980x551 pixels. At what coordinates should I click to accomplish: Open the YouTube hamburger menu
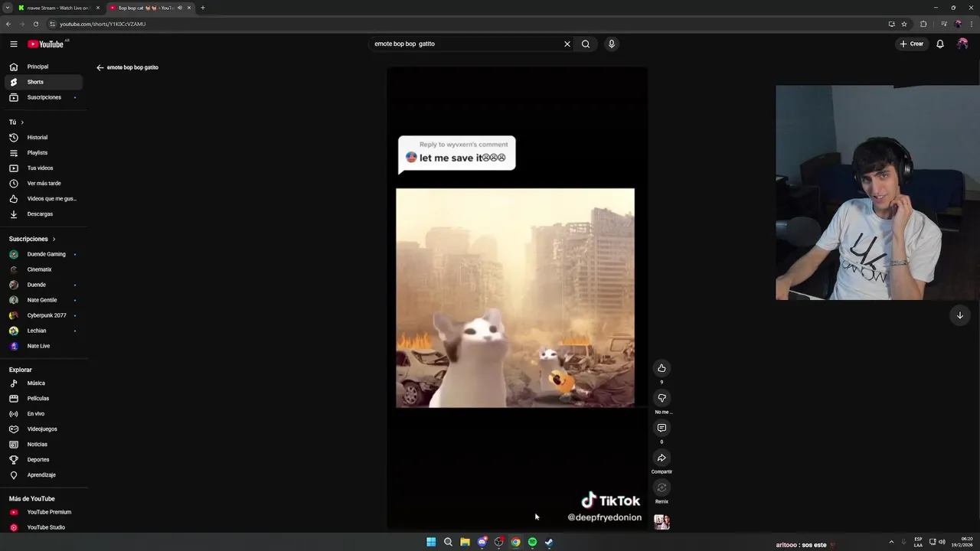[x=14, y=44]
